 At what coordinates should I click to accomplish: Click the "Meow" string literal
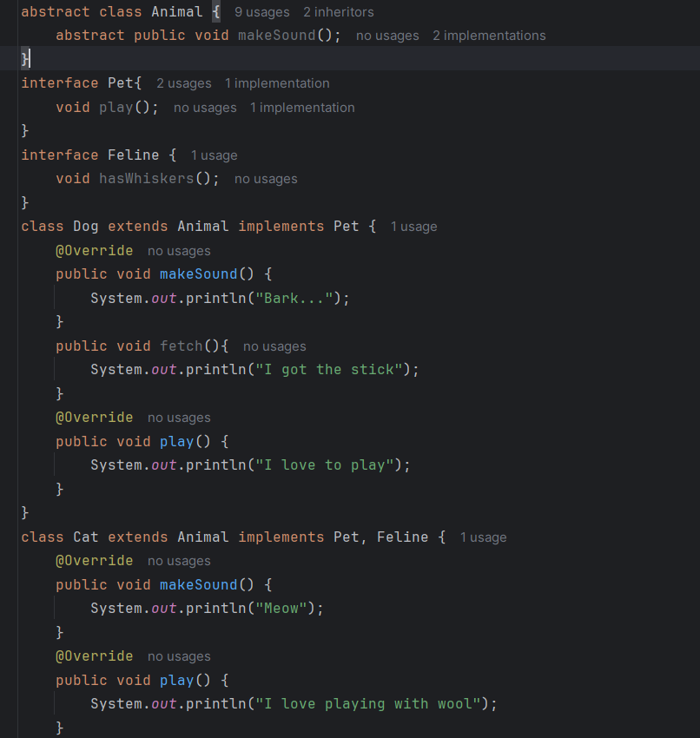point(281,608)
